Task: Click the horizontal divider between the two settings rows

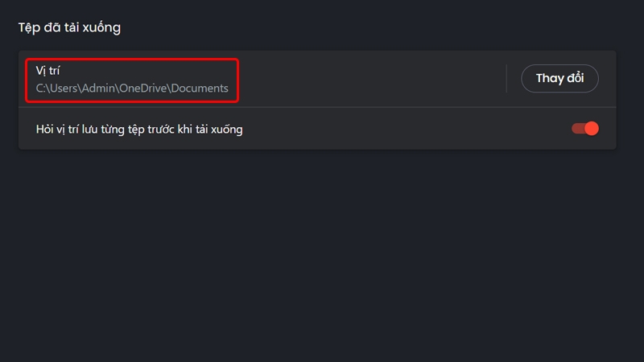Action: click(317, 107)
